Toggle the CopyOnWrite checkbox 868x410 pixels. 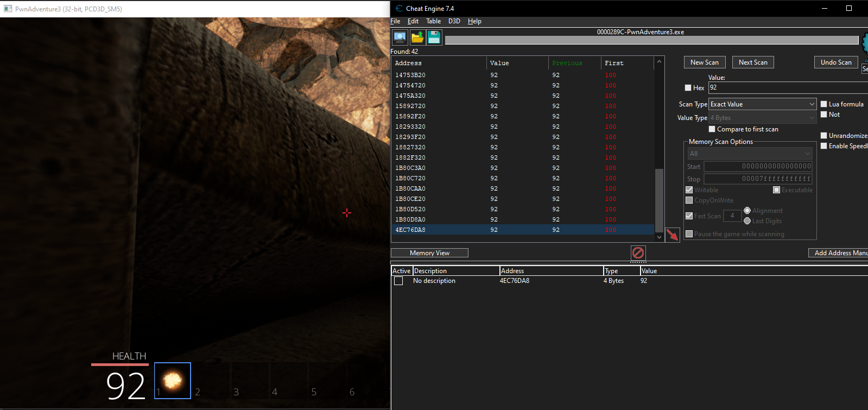point(689,200)
